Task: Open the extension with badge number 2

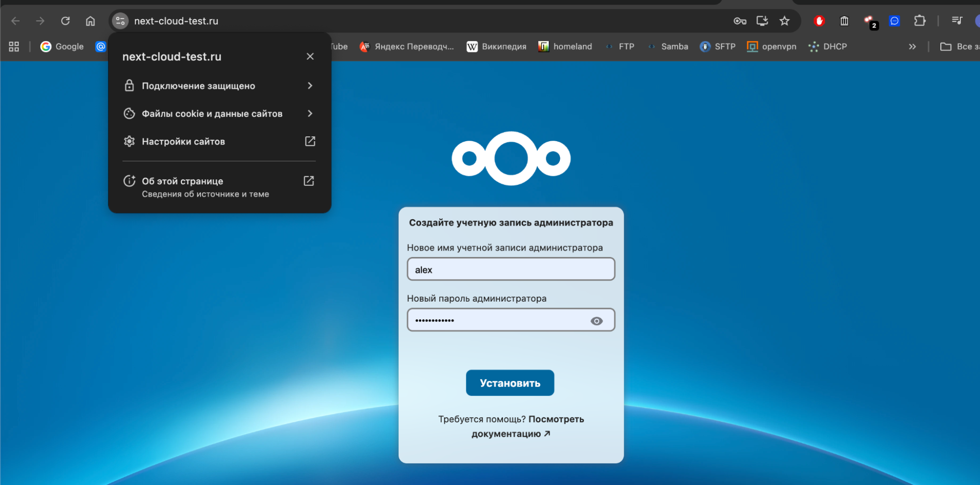Action: tap(870, 22)
